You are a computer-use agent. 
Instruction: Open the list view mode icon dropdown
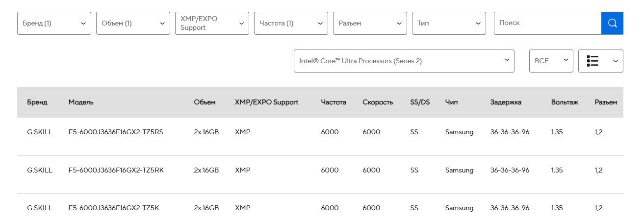(x=601, y=61)
